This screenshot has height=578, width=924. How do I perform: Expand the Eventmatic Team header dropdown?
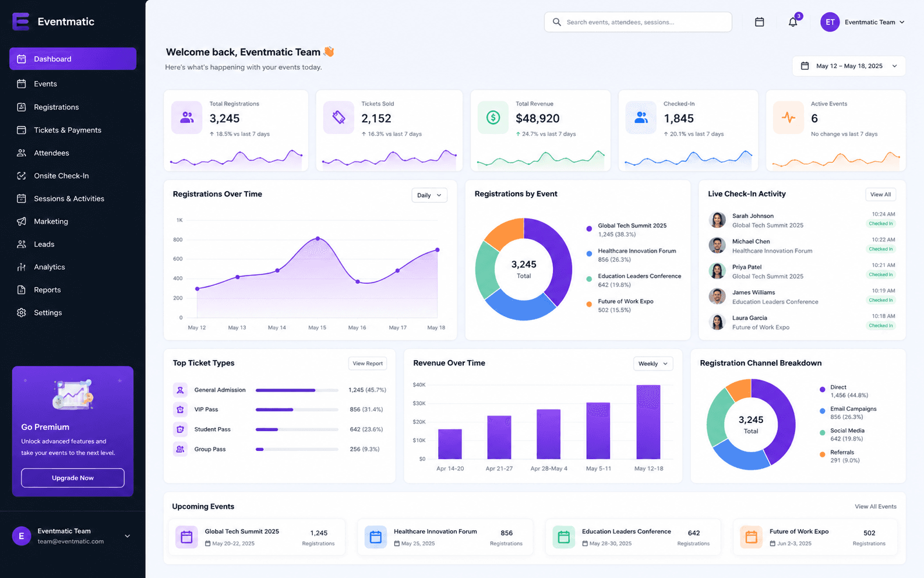click(x=902, y=22)
